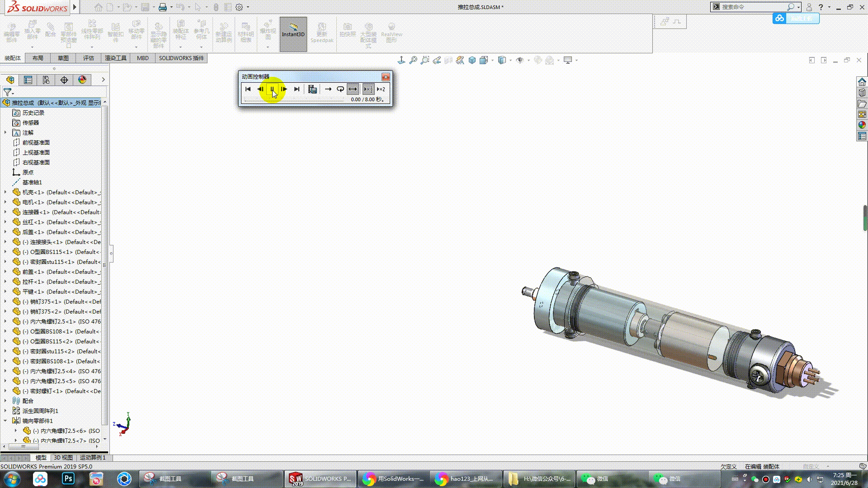Open the 运动算例 1 bottom tab
The height and width of the screenshot is (488, 868).
92,457
